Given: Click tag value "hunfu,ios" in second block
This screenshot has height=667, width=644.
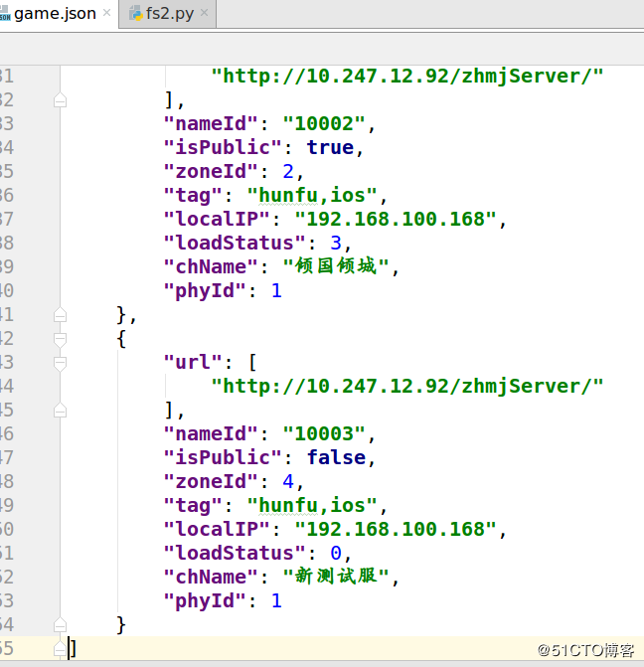Looking at the screenshot, I should pyautogui.click(x=312, y=505).
